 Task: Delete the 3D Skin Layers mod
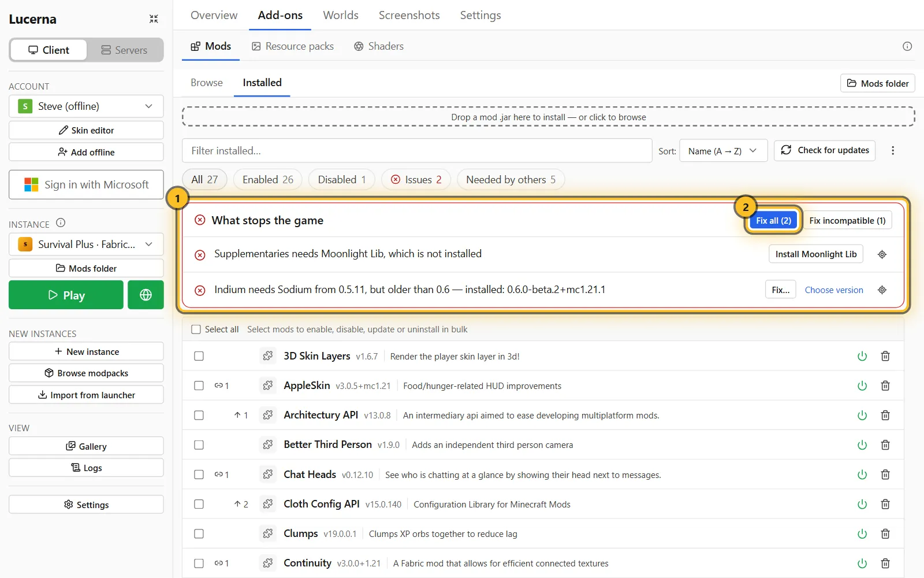[885, 356]
